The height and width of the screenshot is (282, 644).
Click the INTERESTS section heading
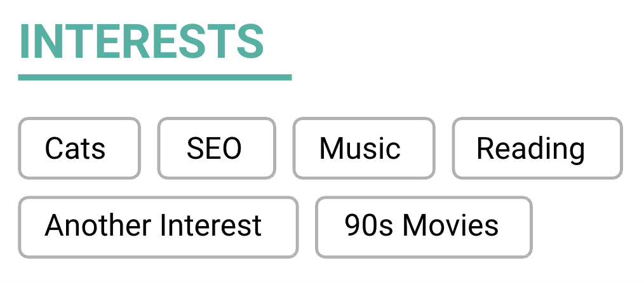coord(142,42)
